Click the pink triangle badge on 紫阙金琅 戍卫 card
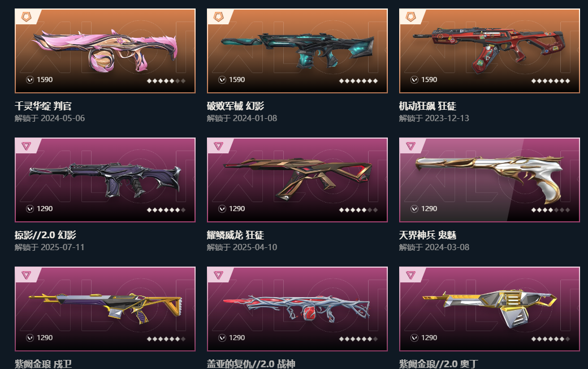Viewport: 588px width, 369px height. pos(26,275)
